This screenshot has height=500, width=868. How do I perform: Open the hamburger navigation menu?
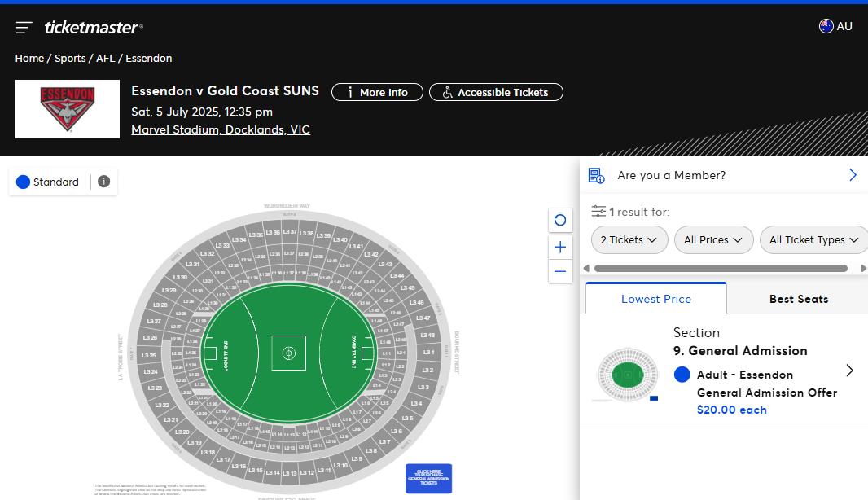pyautogui.click(x=24, y=27)
